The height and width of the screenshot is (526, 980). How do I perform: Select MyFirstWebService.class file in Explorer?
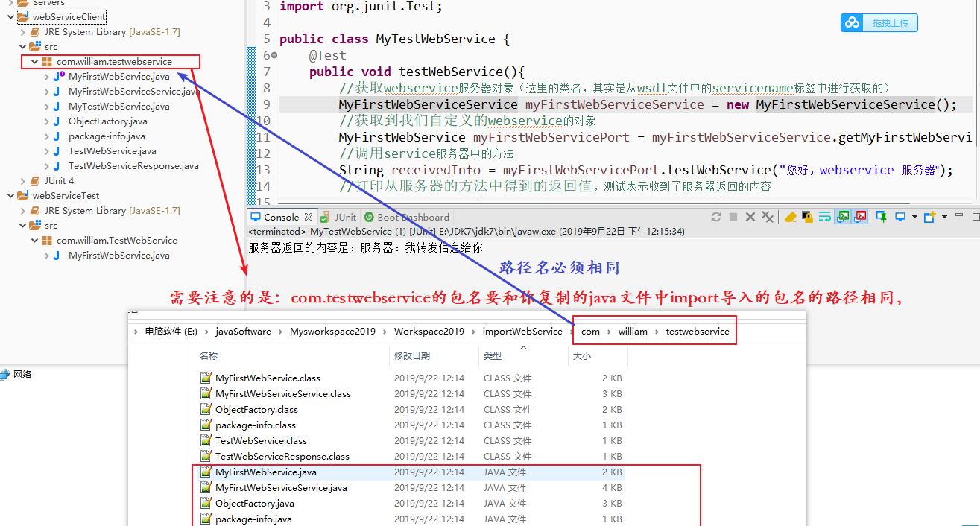(268, 378)
